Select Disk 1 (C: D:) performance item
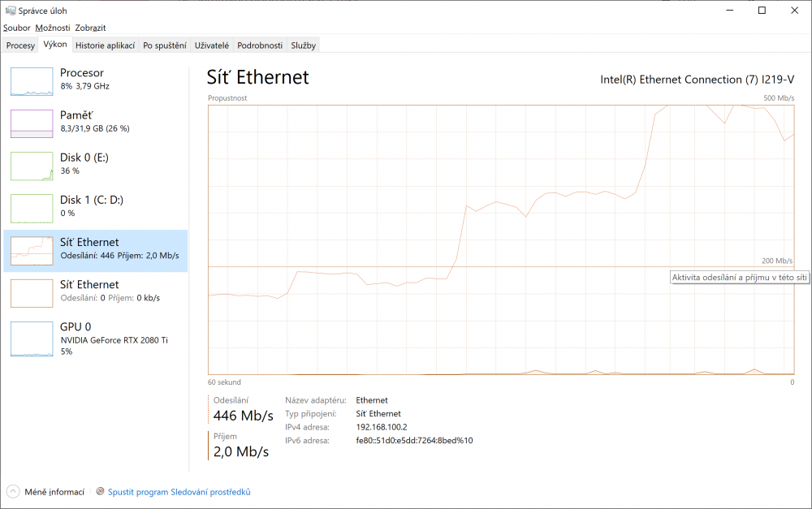Screen dimensions: 812x509 [x=95, y=208]
